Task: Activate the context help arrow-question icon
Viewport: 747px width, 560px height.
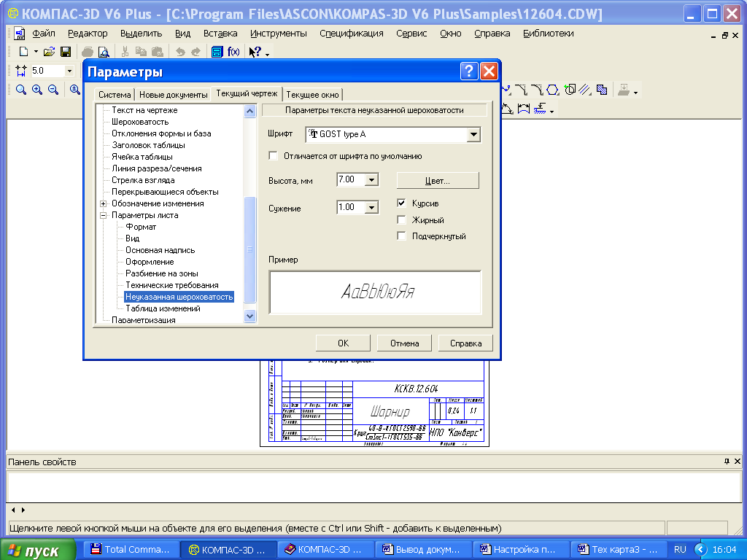Action: pos(255,52)
